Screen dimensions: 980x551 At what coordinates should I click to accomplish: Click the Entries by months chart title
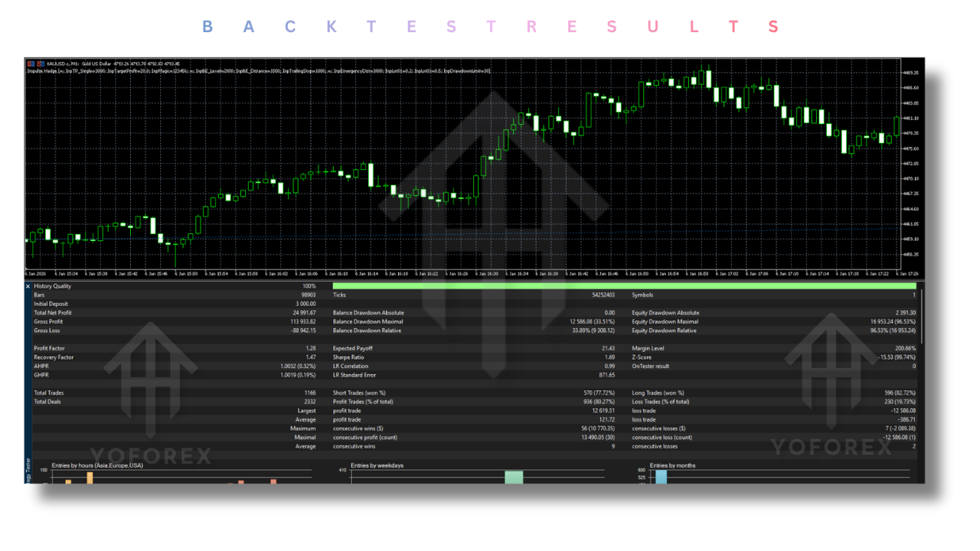pos(673,465)
